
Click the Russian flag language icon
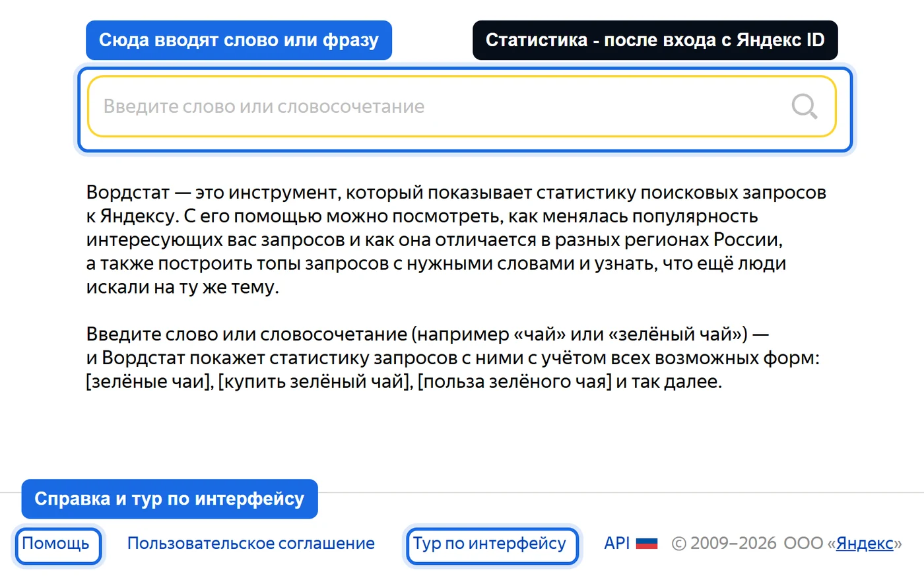coord(647,544)
